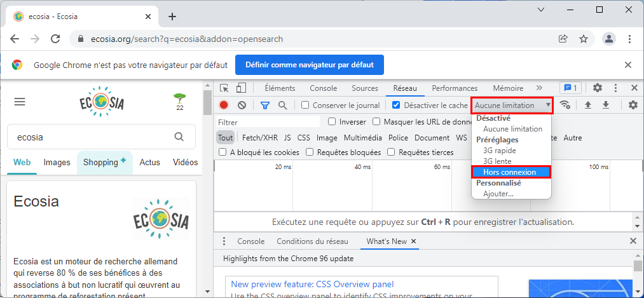
Task: Close the DevTools panel
Action: click(x=634, y=88)
